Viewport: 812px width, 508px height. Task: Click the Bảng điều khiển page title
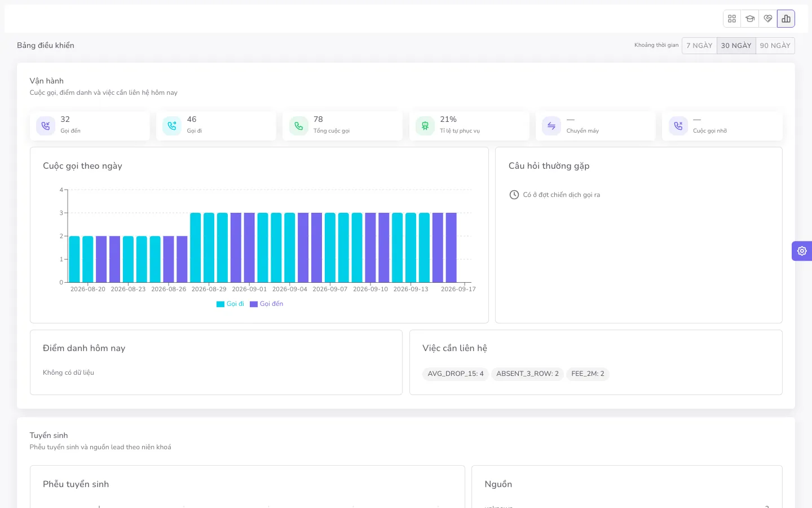tap(46, 45)
